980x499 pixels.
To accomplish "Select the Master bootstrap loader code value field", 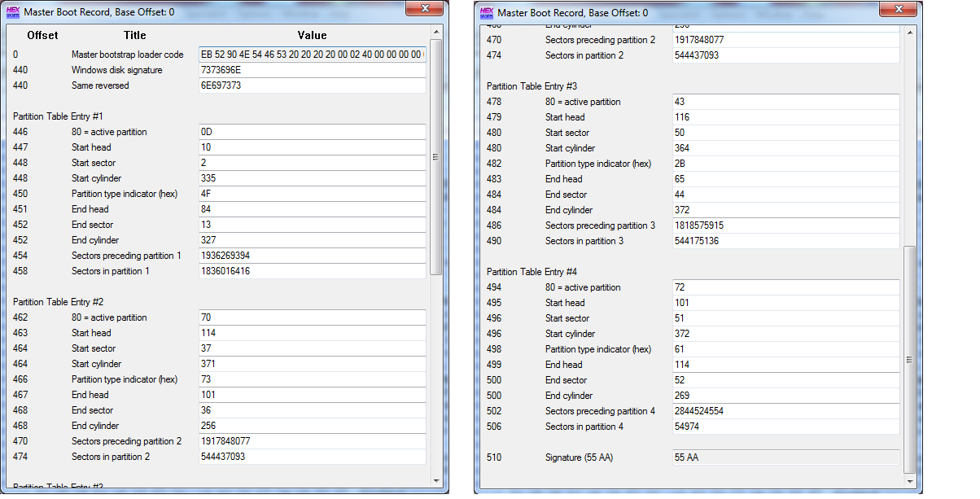I will point(312,55).
